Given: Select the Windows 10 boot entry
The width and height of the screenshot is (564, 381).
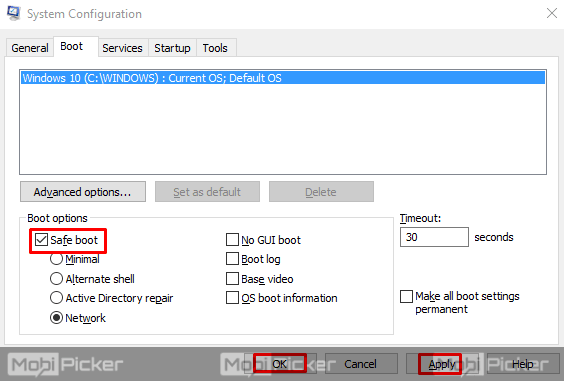Looking at the screenshot, I should pyautogui.click(x=283, y=78).
